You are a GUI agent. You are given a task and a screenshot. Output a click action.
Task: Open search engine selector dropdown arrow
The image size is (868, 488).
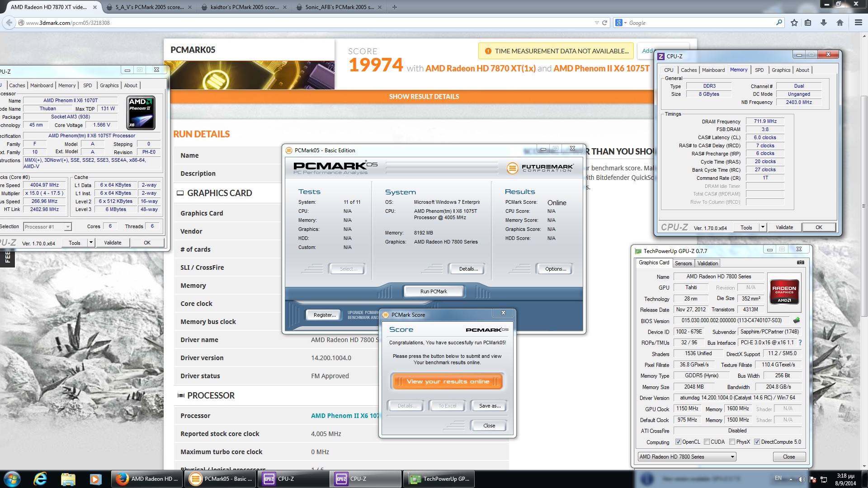coord(625,23)
